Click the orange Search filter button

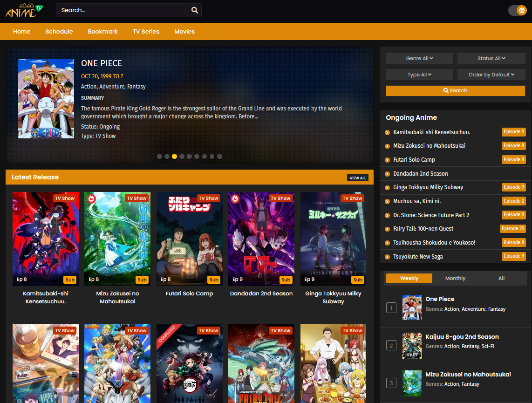(x=455, y=90)
